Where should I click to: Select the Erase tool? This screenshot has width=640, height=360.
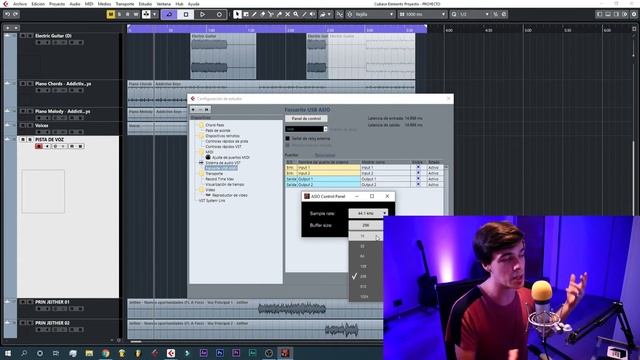(262, 14)
